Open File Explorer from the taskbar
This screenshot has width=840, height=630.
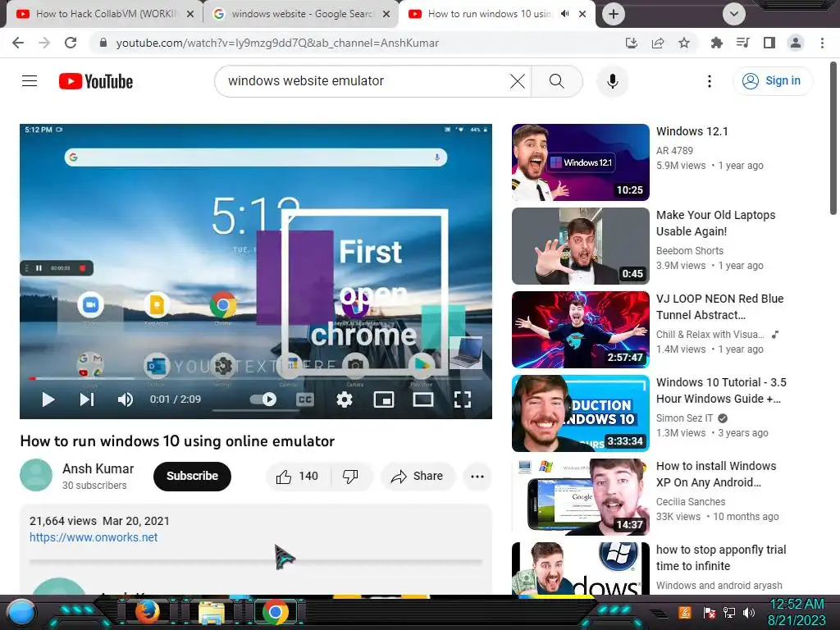click(212, 612)
